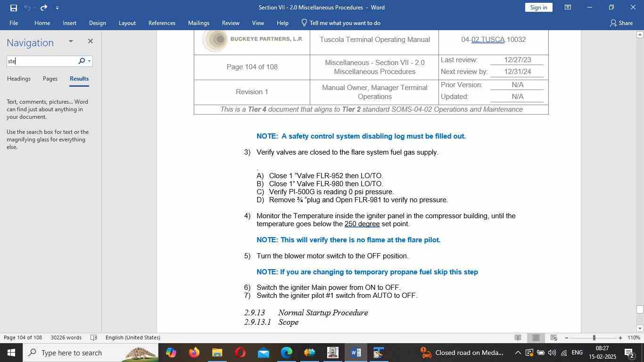Click the 30226 words count
This screenshot has height=362, width=644.
tap(66, 337)
